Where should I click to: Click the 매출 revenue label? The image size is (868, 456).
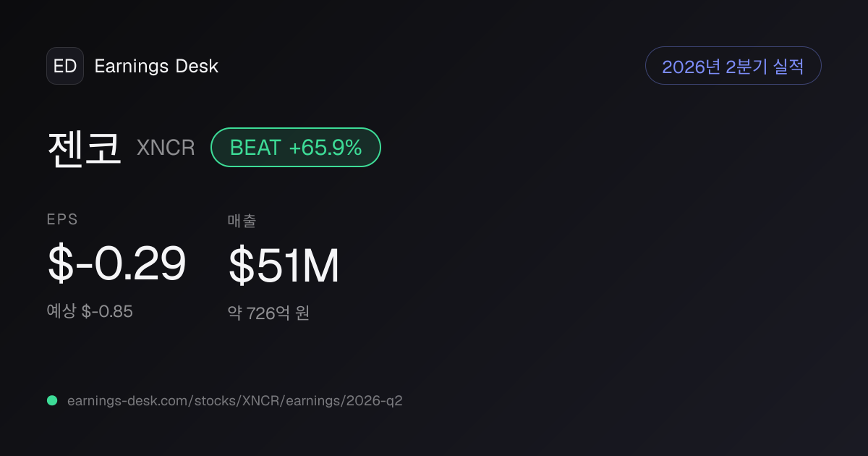[x=242, y=221]
